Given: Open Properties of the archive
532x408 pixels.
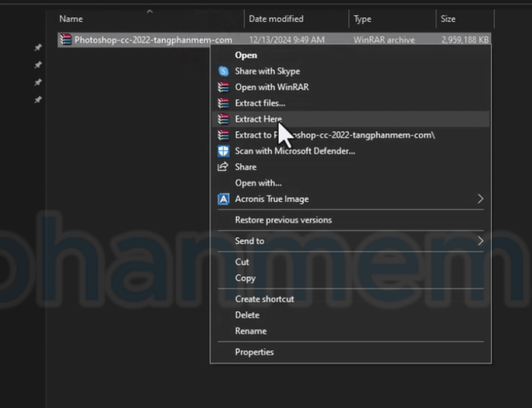Looking at the screenshot, I should point(254,352).
